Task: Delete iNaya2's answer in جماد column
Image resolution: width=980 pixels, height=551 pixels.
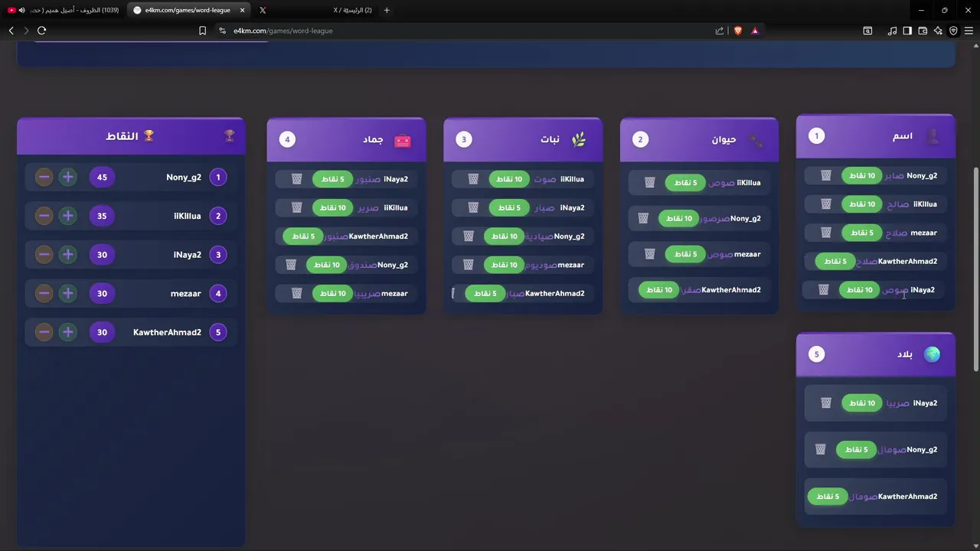Action: (297, 179)
